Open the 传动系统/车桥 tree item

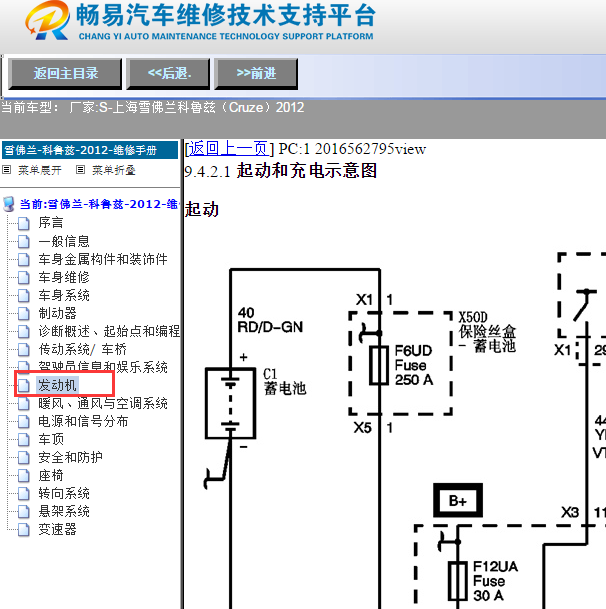coord(82,349)
